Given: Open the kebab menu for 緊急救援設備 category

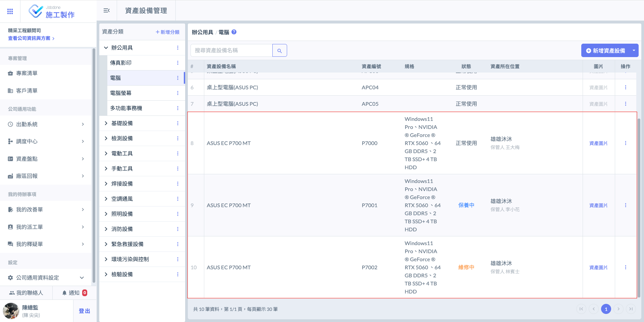Looking at the screenshot, I should point(178,244).
